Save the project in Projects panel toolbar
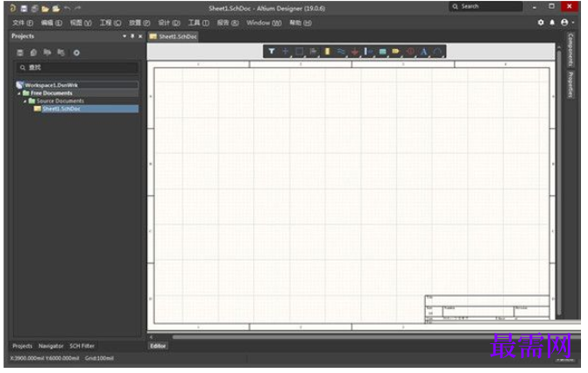The height and width of the screenshot is (373, 588). click(20, 53)
